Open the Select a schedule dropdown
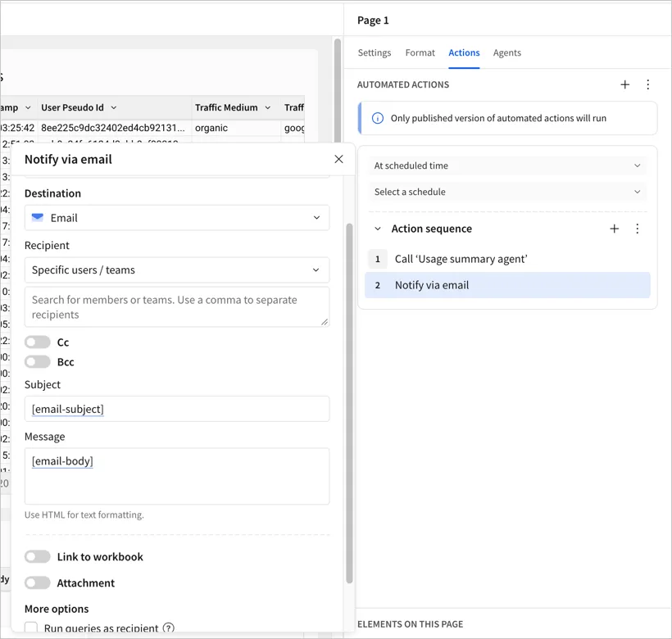This screenshot has height=639, width=672. [x=507, y=192]
